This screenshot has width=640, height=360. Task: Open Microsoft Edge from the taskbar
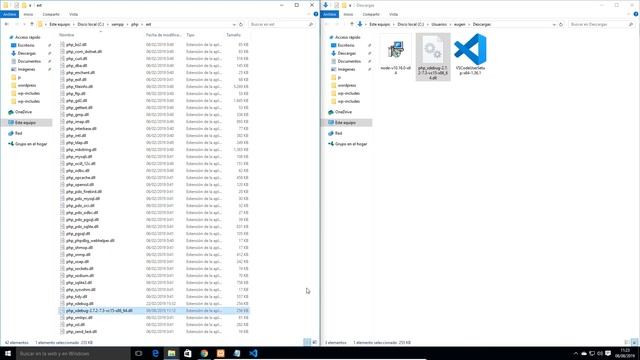click(x=155, y=353)
